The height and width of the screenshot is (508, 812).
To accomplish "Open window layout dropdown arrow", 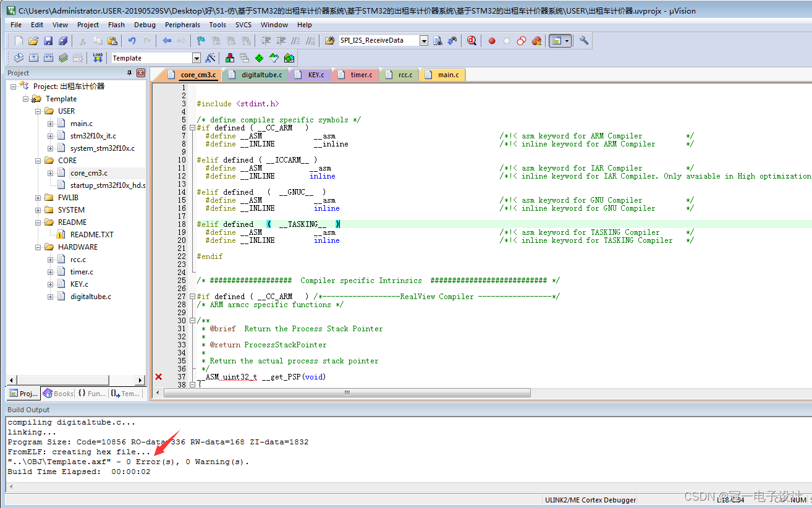I will point(567,41).
